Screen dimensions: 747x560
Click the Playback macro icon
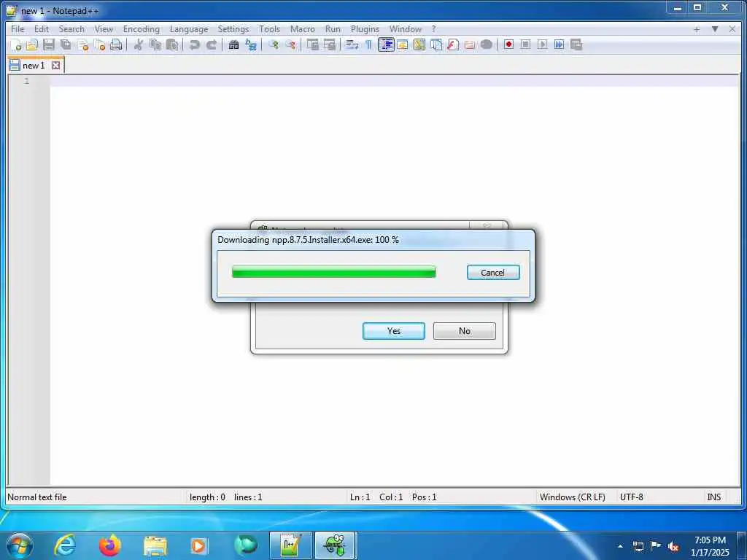542,44
